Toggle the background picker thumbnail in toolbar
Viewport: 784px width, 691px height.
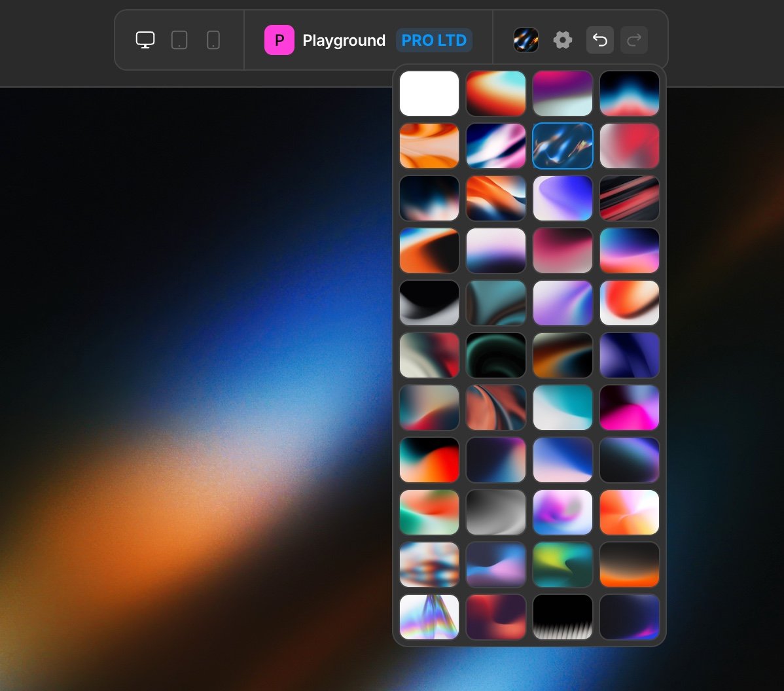(x=526, y=40)
